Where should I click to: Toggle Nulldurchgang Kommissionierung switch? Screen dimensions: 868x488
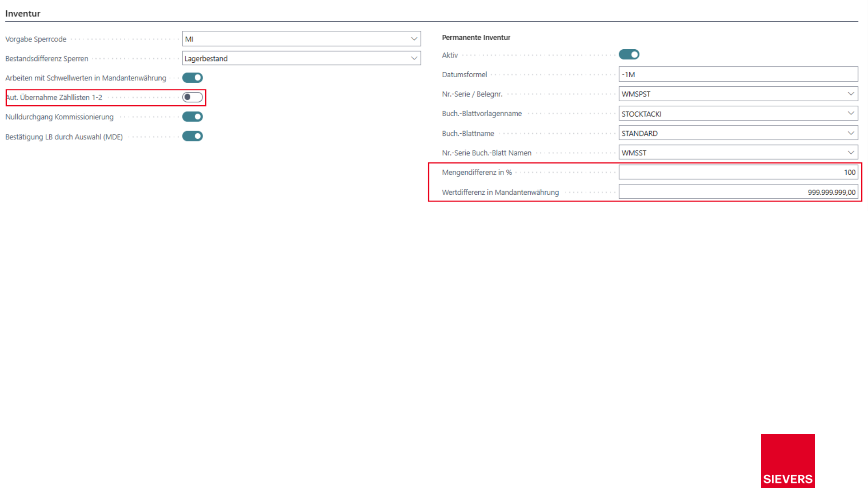click(193, 117)
